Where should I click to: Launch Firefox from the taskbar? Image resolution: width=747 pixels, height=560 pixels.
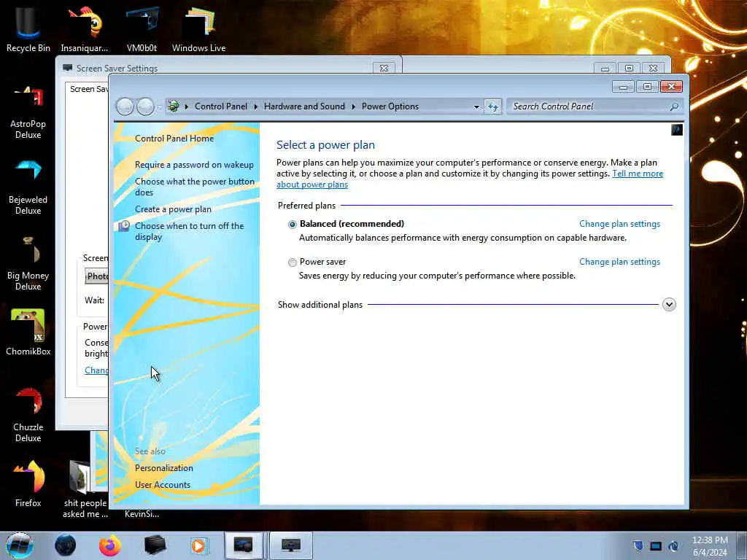pyautogui.click(x=110, y=545)
